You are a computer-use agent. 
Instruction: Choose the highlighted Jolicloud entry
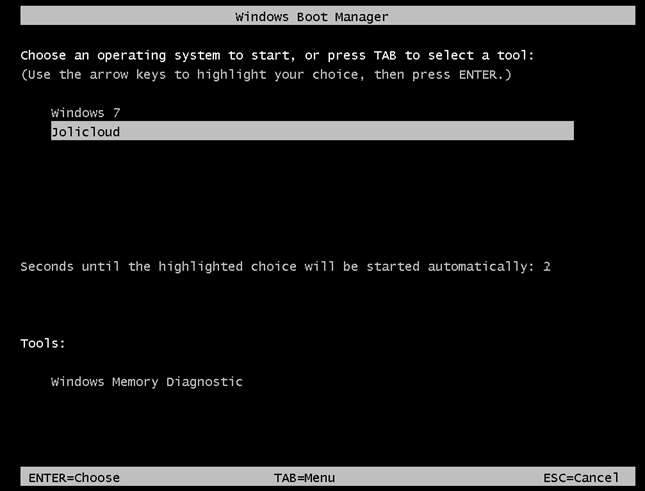click(312, 131)
